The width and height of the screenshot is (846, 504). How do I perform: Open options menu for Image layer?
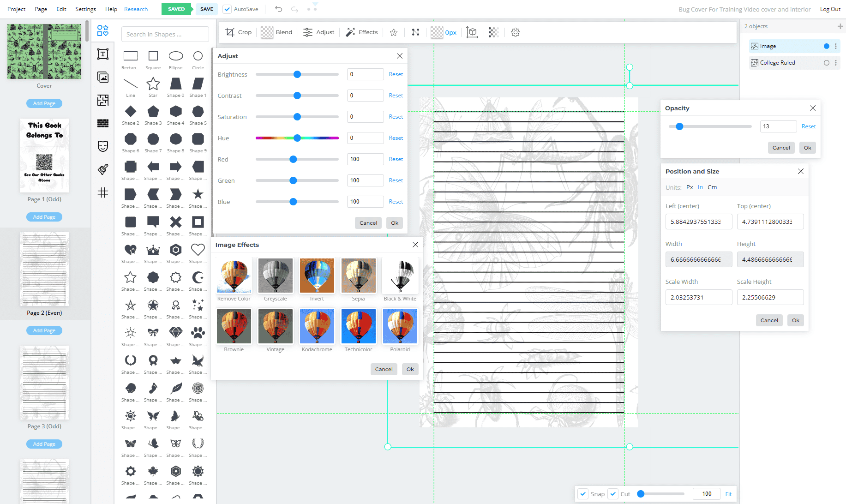(836, 46)
